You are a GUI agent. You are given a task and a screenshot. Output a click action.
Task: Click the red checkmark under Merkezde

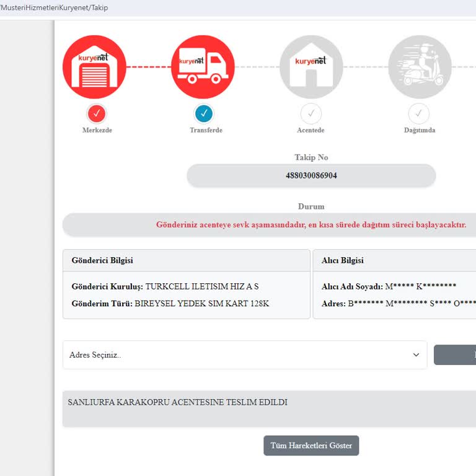[x=95, y=113]
